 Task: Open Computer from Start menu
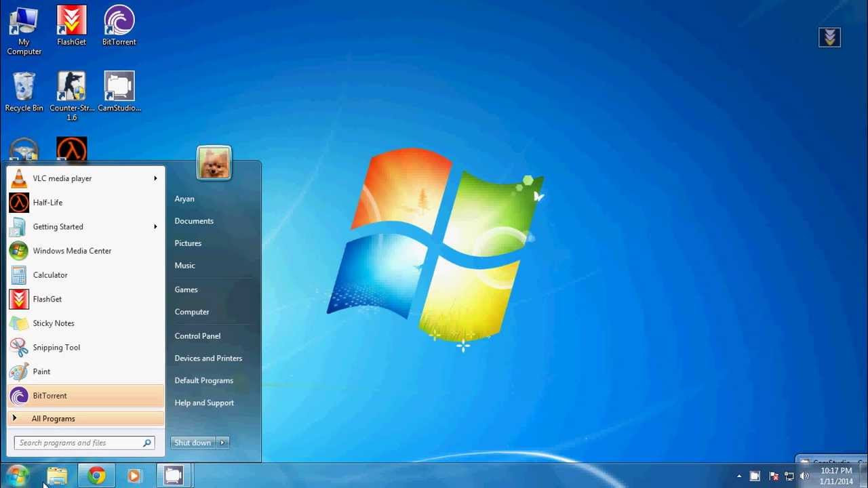click(192, 312)
